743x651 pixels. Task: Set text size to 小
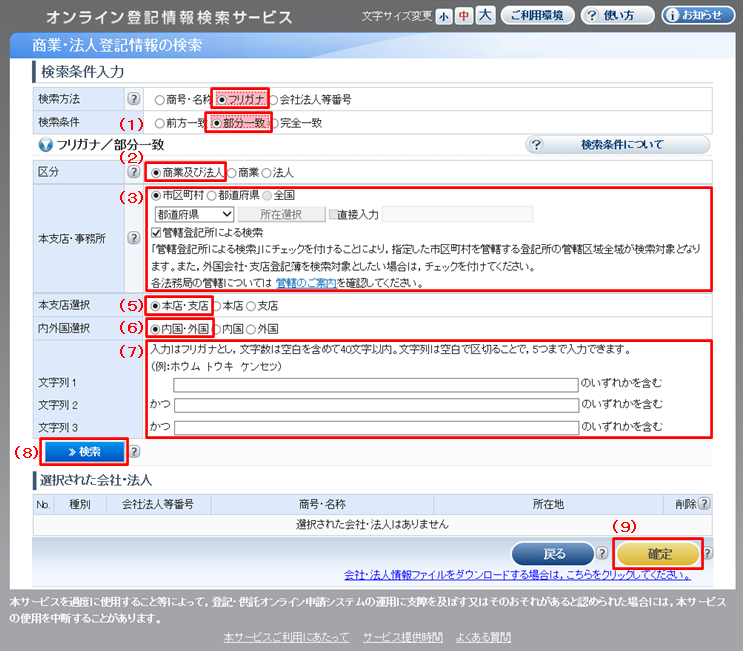443,16
